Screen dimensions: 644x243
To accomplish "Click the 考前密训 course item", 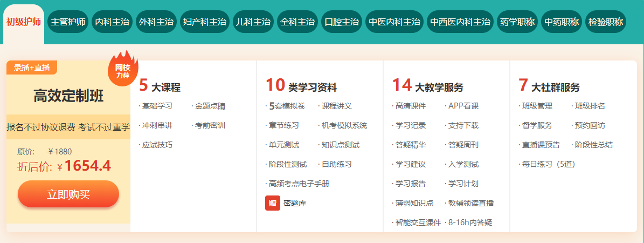I will coord(210,125).
